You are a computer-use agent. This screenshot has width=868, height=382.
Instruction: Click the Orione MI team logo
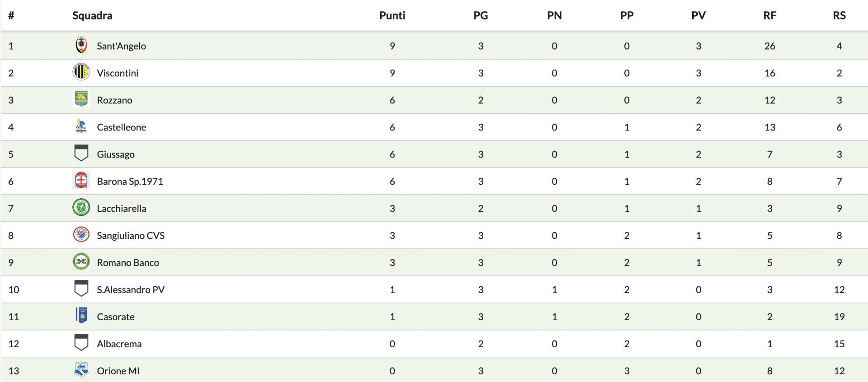81,370
